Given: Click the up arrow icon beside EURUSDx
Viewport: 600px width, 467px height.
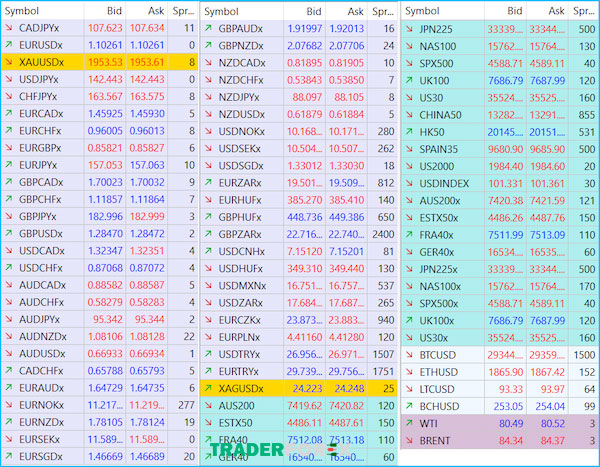Looking at the screenshot, I should pyautogui.click(x=9, y=45).
